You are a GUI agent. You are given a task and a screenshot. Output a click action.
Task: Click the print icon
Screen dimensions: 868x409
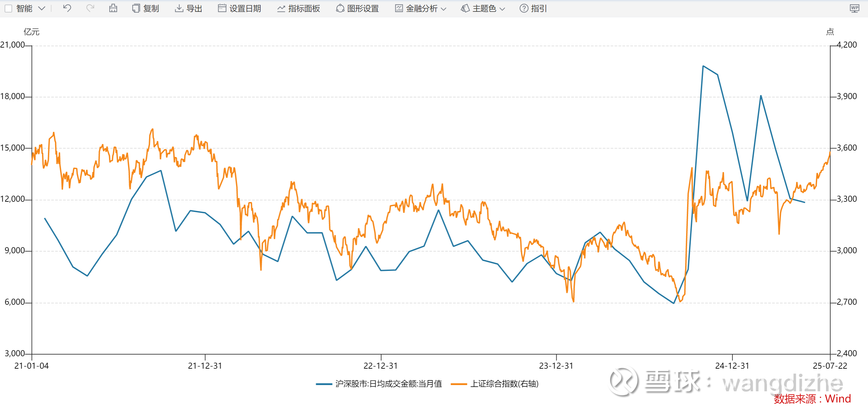pyautogui.click(x=113, y=8)
